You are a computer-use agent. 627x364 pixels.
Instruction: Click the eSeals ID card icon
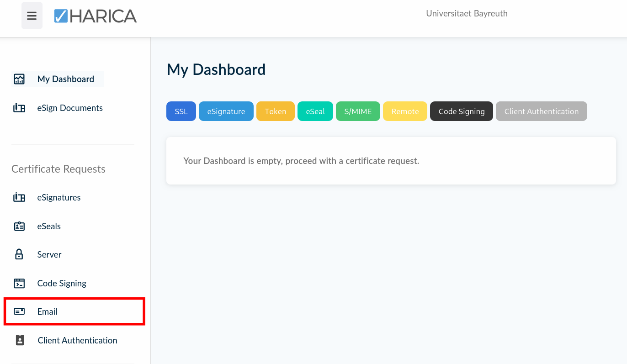(19, 226)
